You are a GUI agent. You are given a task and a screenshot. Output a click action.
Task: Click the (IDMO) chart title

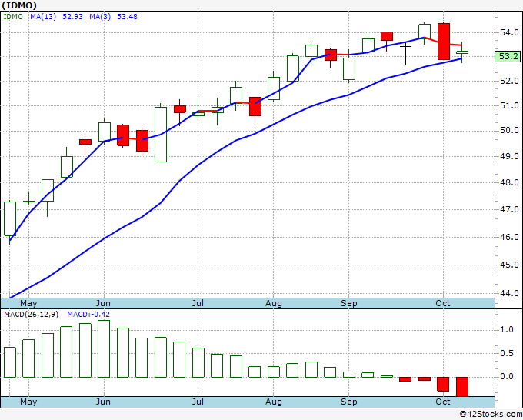(19, 5)
